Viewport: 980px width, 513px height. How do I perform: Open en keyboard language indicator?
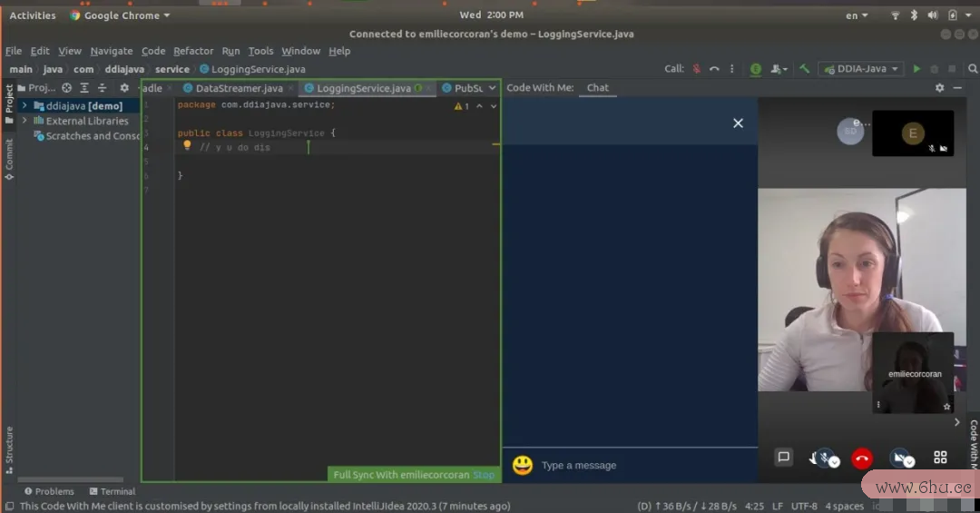(x=857, y=15)
